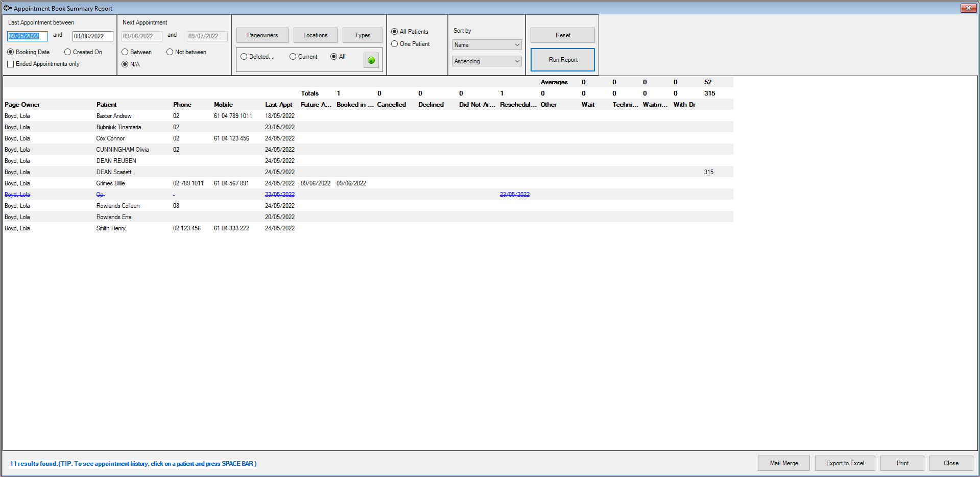Select patient DEAN Scarlett
980x477 pixels.
(368, 172)
